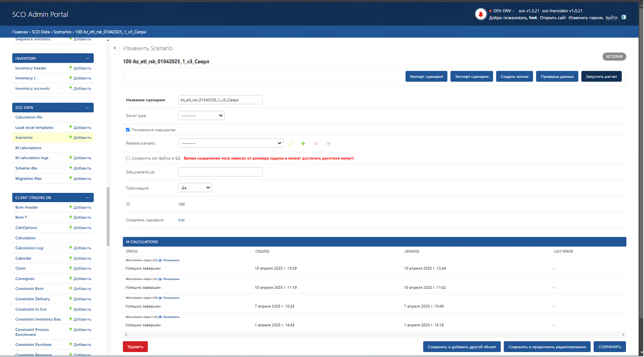644x357 pixels.
Task: Collapse the INVENTORY section with minus button
Action: point(87,58)
